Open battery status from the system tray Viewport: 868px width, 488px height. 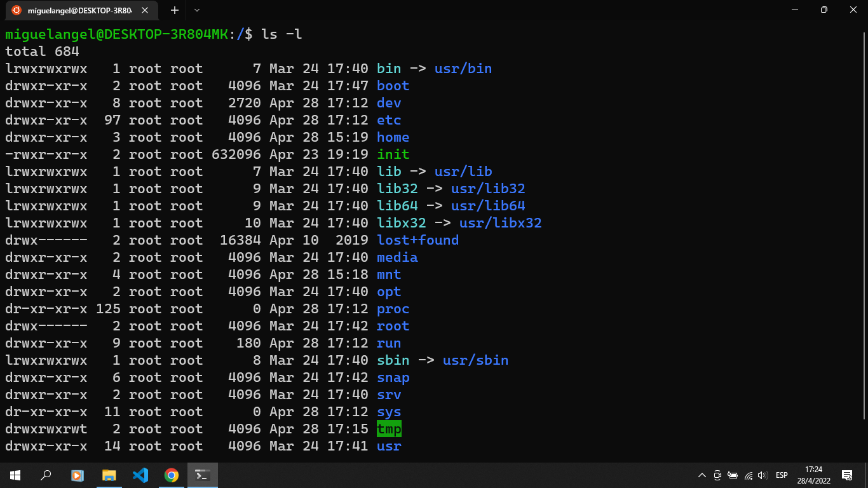click(x=731, y=475)
